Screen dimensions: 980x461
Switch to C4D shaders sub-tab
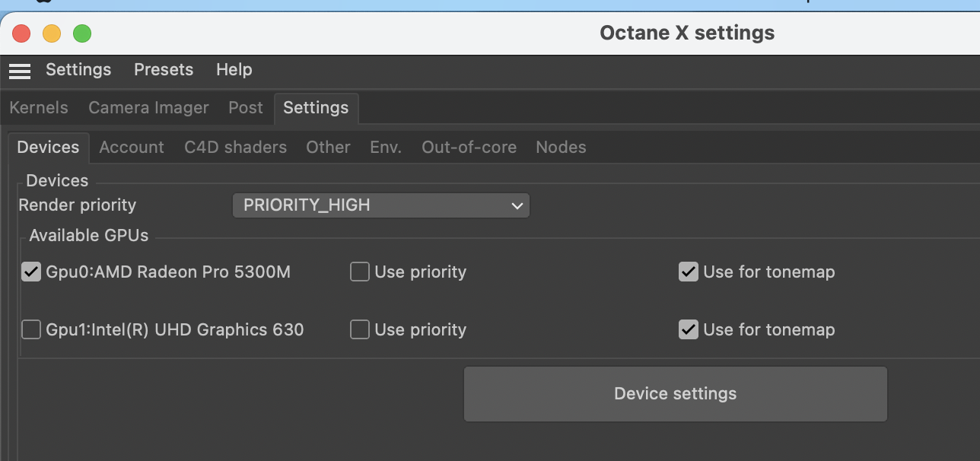235,148
